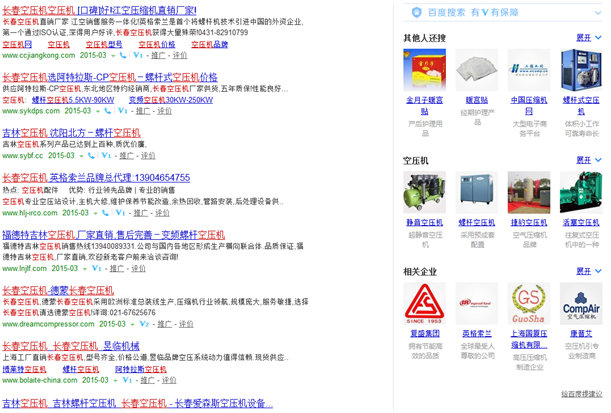Click 评价 next to www.dreamcompressor.com
Image resolution: width=611 pixels, height=413 pixels.
186,324
